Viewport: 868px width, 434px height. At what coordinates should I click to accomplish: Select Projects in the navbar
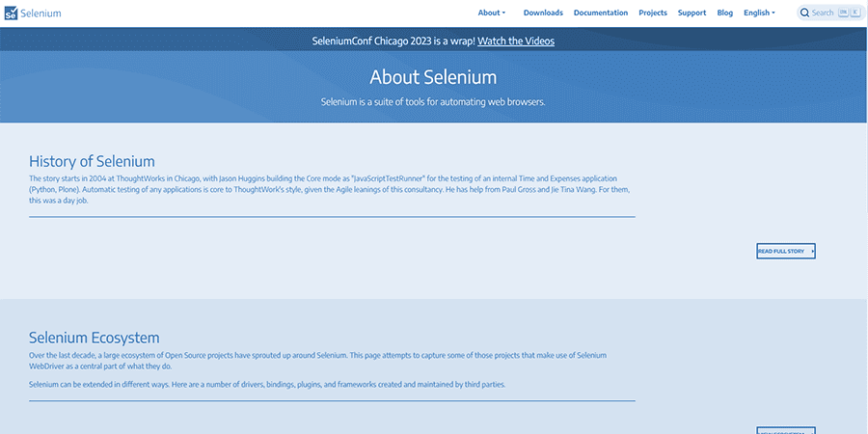tap(653, 13)
